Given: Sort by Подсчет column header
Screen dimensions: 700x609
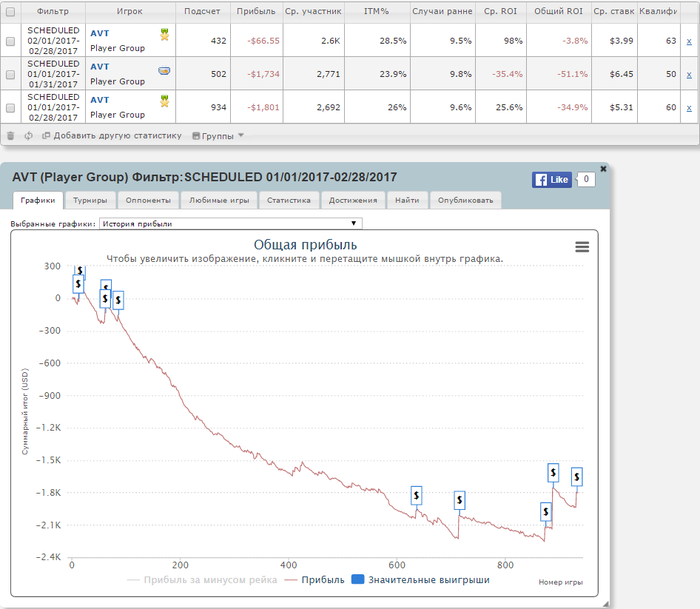Looking at the screenshot, I should pos(203,11).
